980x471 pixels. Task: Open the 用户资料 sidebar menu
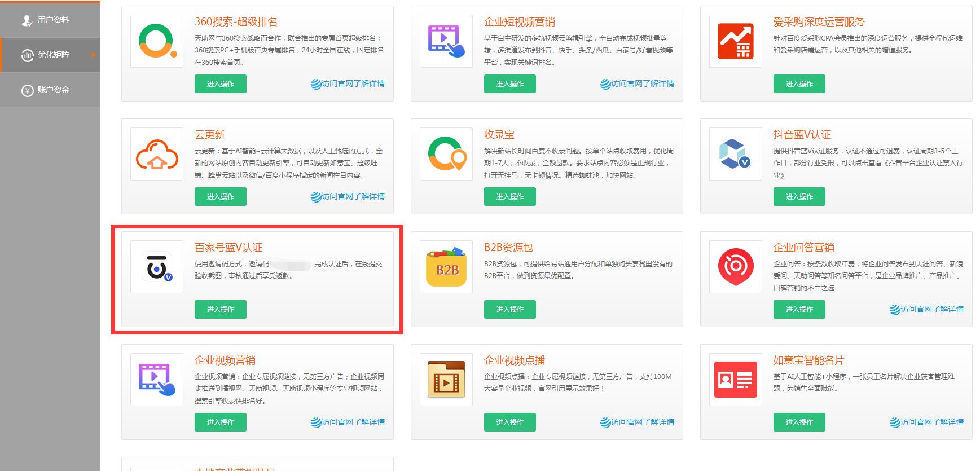click(x=50, y=20)
